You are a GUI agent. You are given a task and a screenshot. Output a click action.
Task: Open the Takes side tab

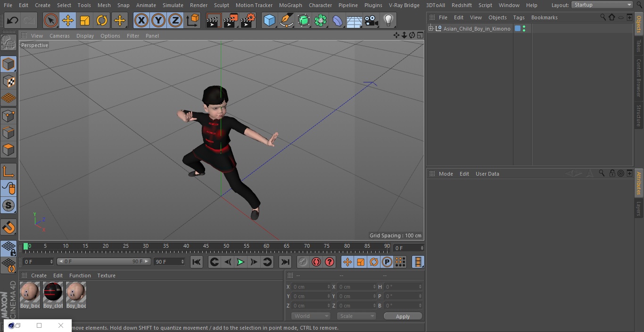[639, 46]
